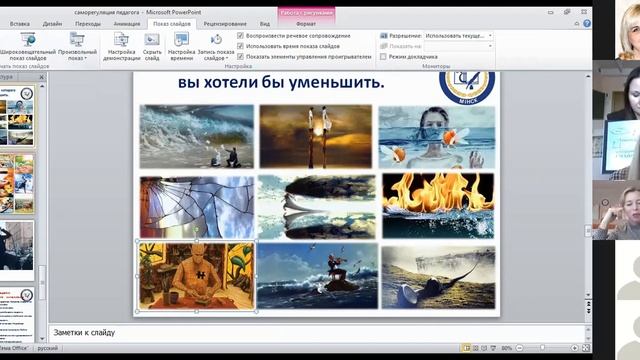Click the 80% zoom level value

[x=507, y=348]
